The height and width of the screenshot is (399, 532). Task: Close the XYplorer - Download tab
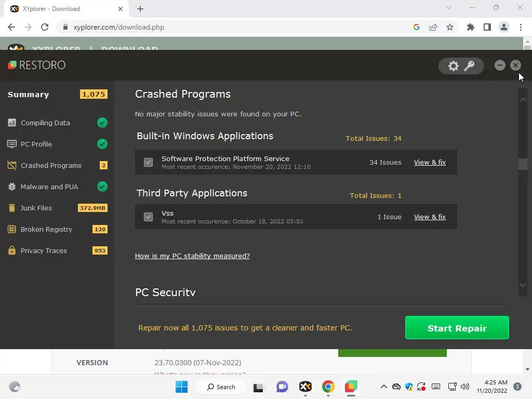pos(121,9)
